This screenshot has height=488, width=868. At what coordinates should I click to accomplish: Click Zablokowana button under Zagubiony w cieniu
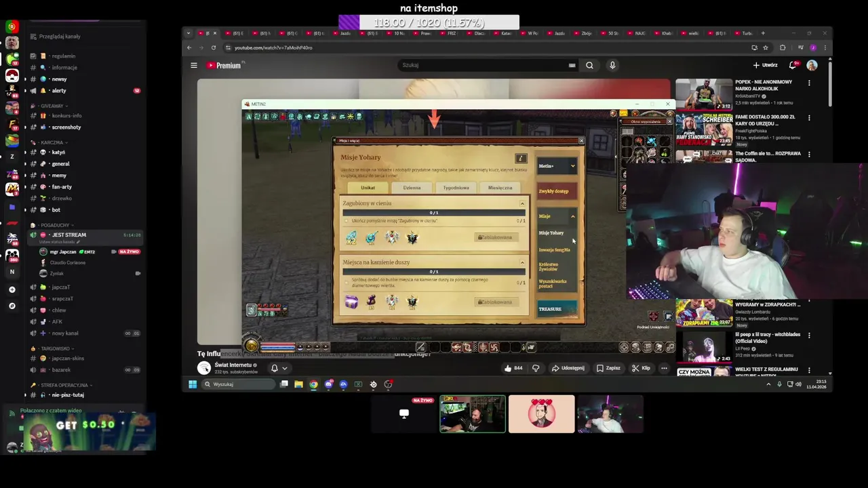(x=498, y=237)
